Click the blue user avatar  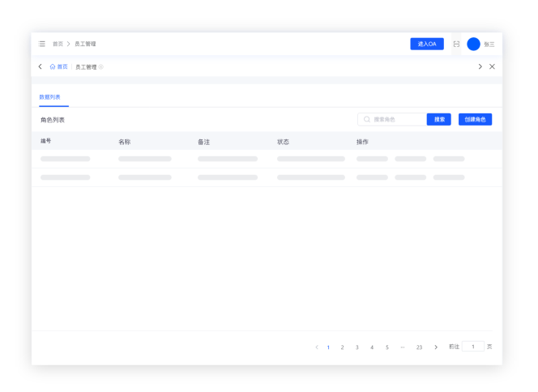tap(473, 44)
